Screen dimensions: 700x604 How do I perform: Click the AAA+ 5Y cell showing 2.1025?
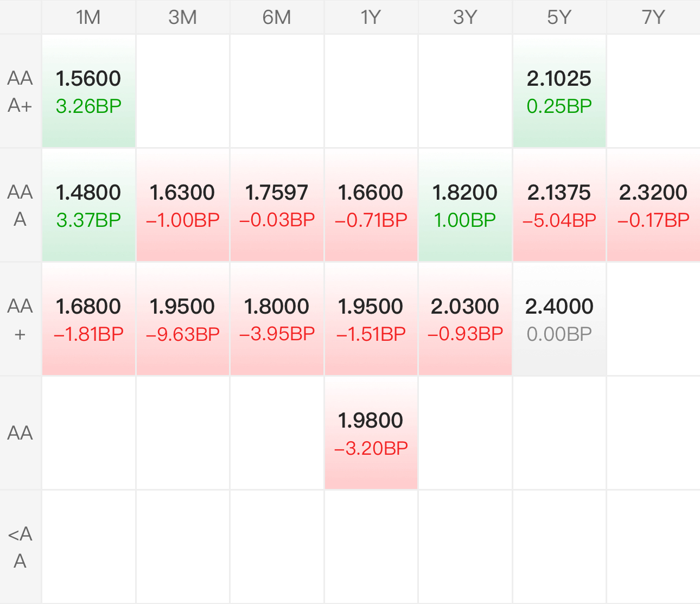(559, 91)
